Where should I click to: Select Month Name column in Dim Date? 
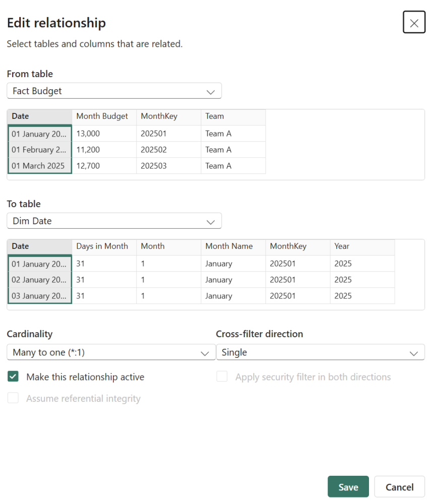(233, 246)
